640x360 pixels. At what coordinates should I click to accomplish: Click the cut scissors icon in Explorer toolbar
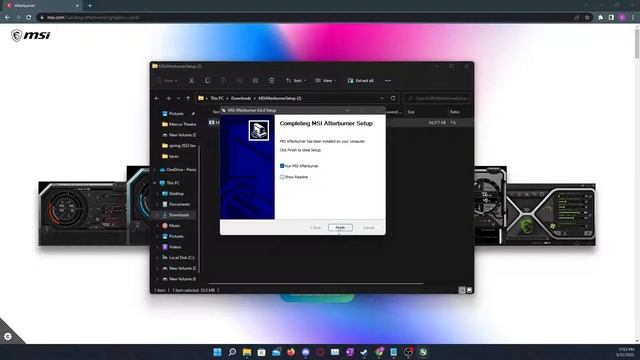point(191,80)
